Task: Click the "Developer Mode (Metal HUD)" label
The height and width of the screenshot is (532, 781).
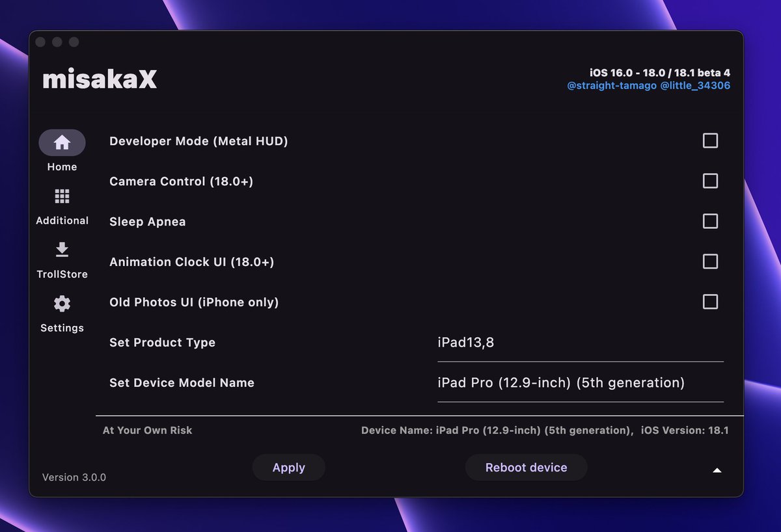Action: pos(199,141)
